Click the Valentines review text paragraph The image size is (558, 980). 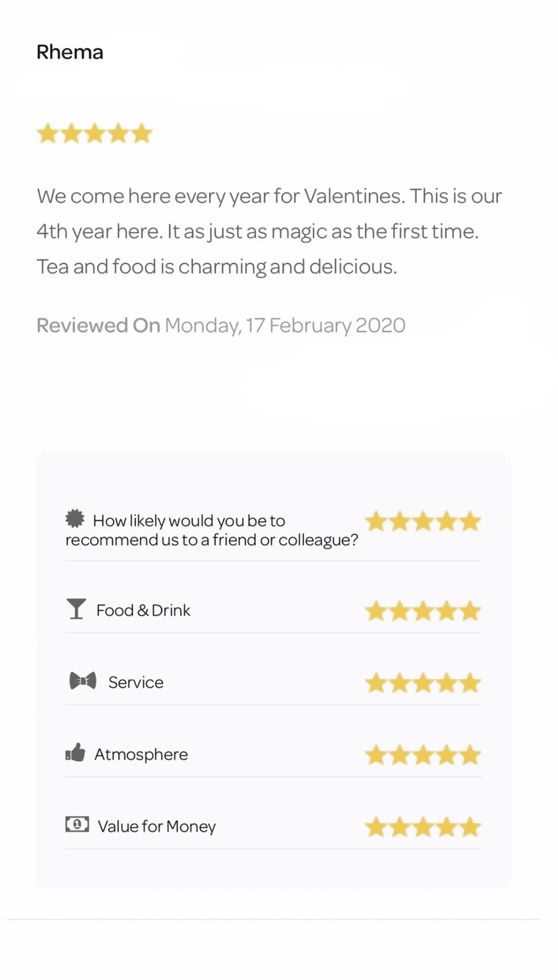(x=269, y=231)
